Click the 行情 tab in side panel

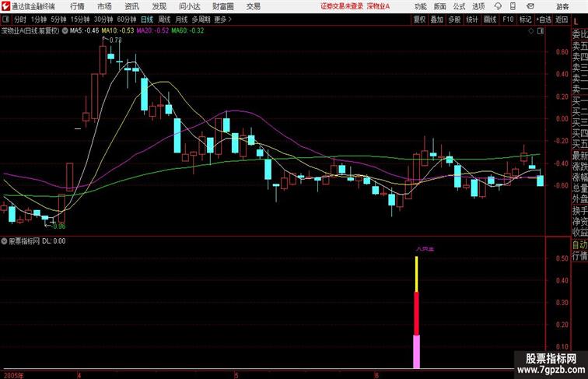click(579, 256)
